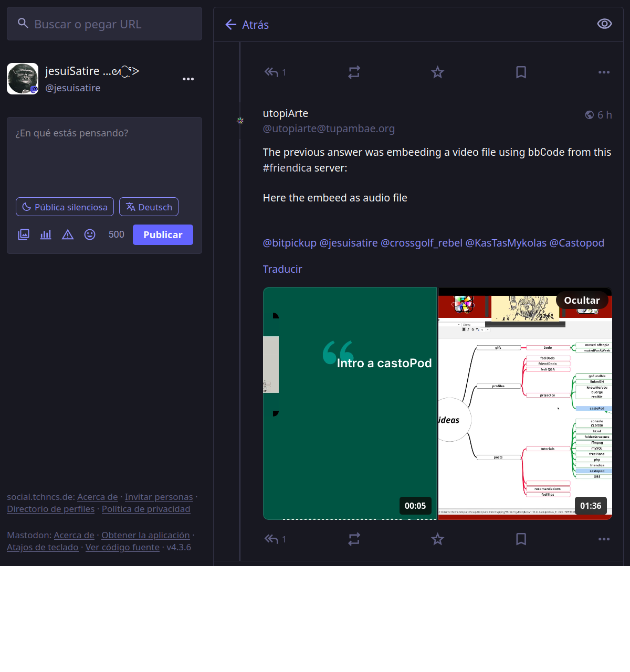Open account menu next to jesuiSatire

(x=188, y=79)
